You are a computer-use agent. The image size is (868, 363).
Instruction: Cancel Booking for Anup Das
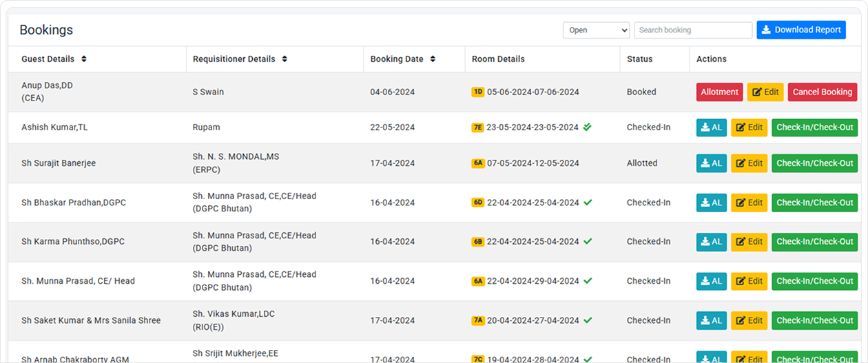click(822, 92)
